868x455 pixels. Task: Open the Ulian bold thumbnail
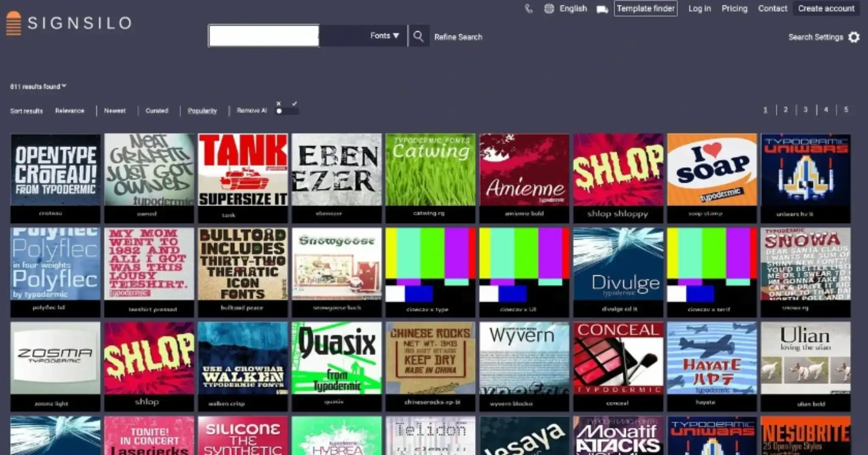point(806,366)
